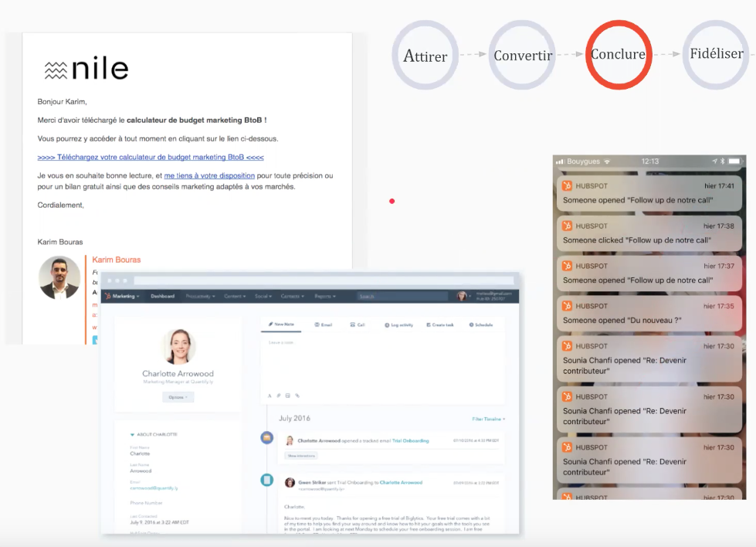
Task: Switch to the Email tab label
Action: (x=327, y=325)
